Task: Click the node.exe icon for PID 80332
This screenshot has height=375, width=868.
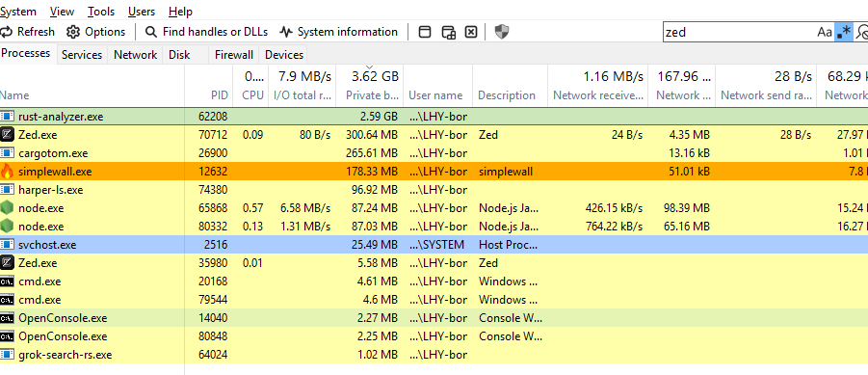Action: tap(7, 226)
